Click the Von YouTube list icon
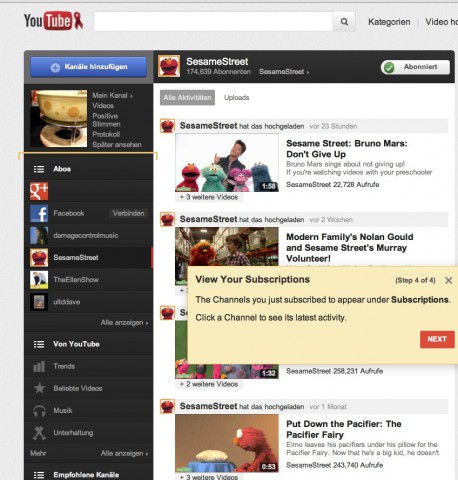458x480 pixels. (x=39, y=344)
